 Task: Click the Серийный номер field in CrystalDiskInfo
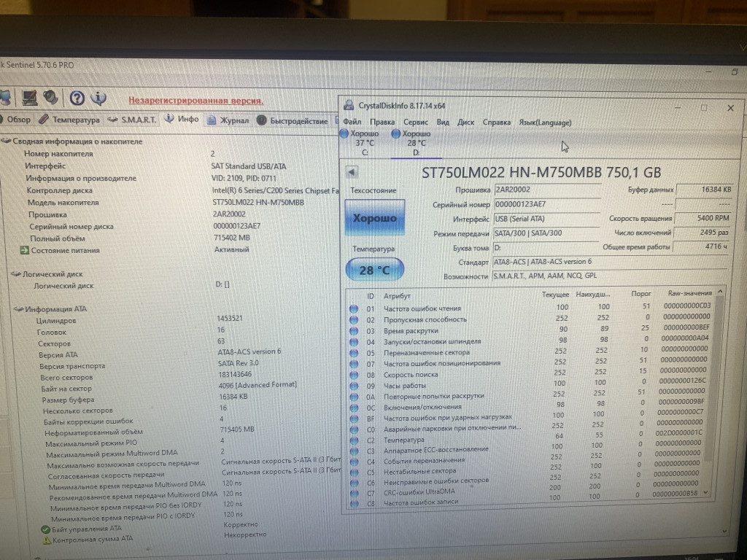tap(547, 204)
